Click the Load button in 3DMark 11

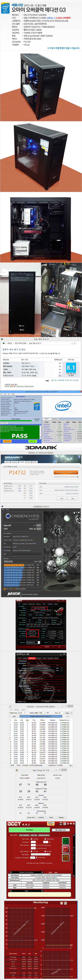[x=62, y=498]
